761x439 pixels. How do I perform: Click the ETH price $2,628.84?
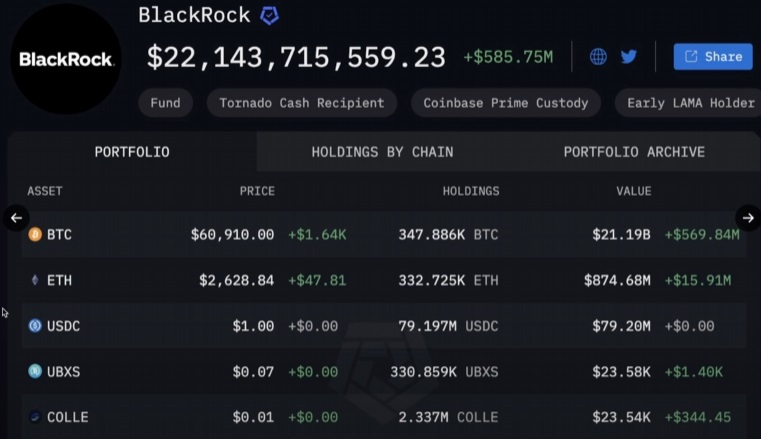pyautogui.click(x=236, y=280)
